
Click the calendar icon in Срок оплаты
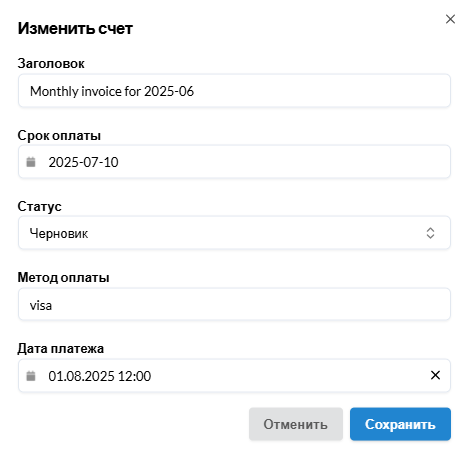coord(31,162)
